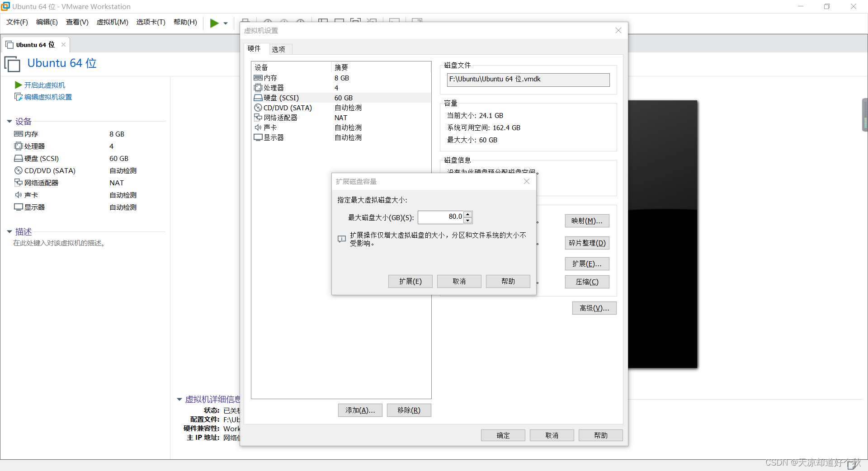Select the Ubuntu 64 位 document tab

point(35,45)
